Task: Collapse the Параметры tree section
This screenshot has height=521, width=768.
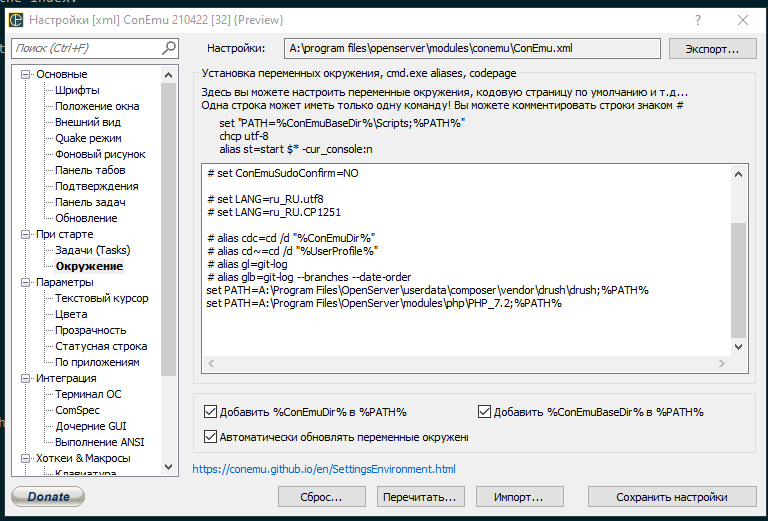Action: 27,282
